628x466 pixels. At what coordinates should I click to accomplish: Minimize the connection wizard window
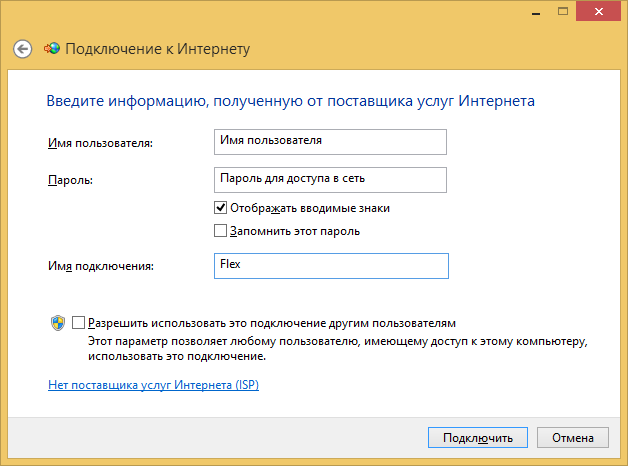point(536,12)
